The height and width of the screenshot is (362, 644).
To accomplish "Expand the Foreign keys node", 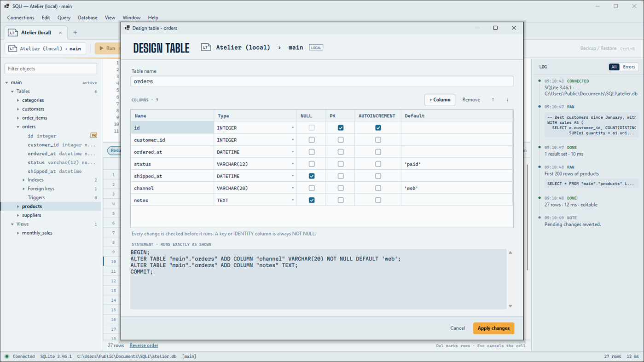I will (24, 189).
